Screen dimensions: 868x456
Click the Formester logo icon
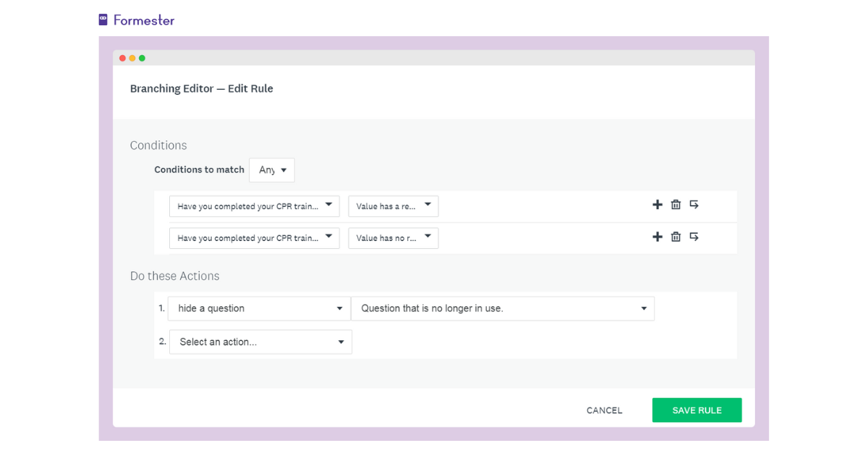[x=101, y=19]
